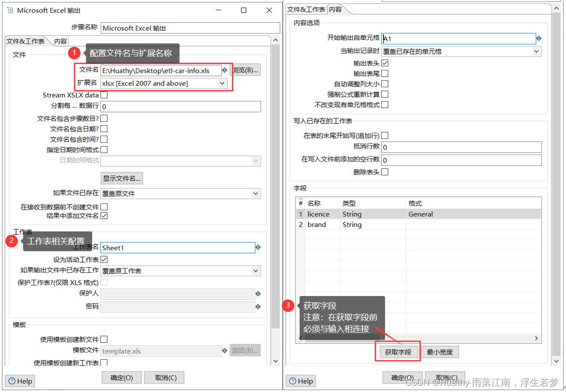
Task: Click 显示文件名... button
Action: tap(122, 178)
